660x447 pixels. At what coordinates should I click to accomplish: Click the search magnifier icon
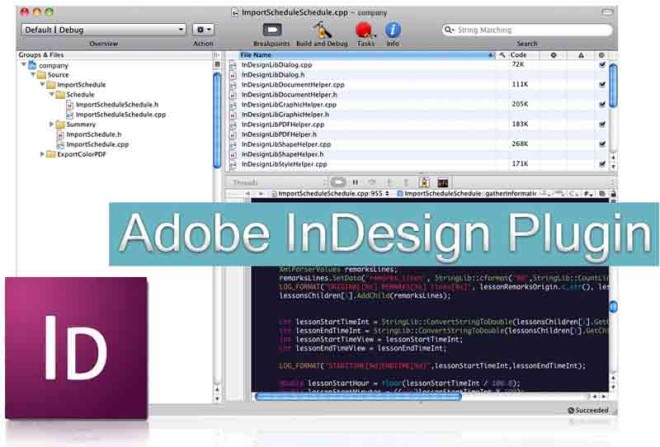pos(449,30)
